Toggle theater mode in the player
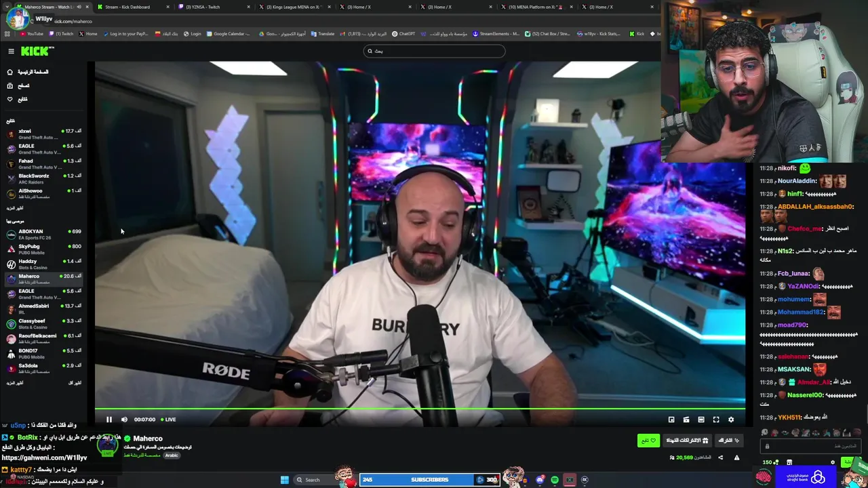The image size is (868, 488). (701, 420)
